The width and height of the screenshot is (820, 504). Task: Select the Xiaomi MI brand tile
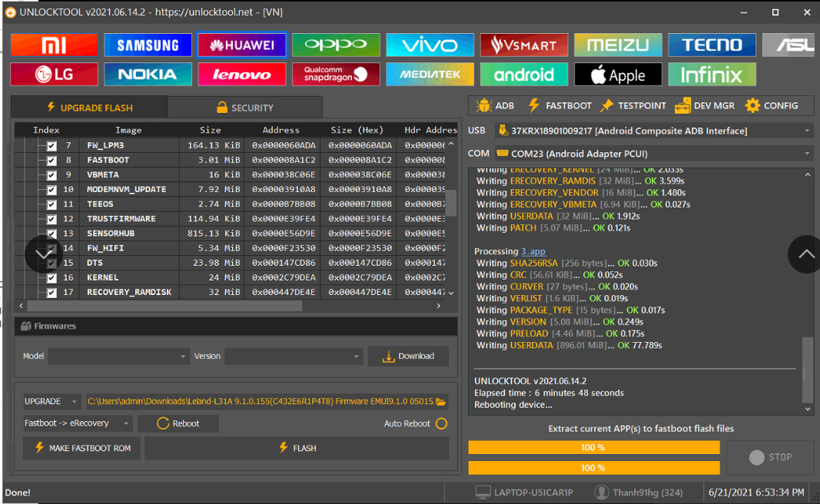click(x=54, y=45)
